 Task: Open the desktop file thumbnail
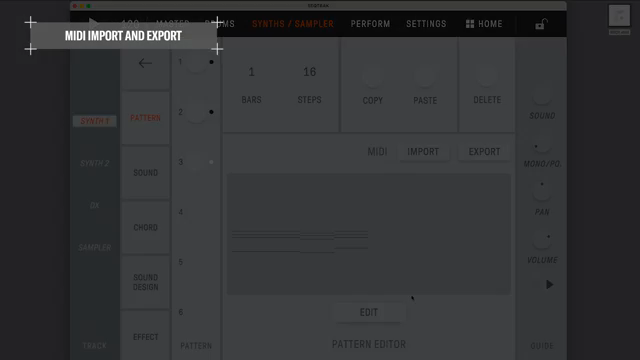(x=619, y=16)
